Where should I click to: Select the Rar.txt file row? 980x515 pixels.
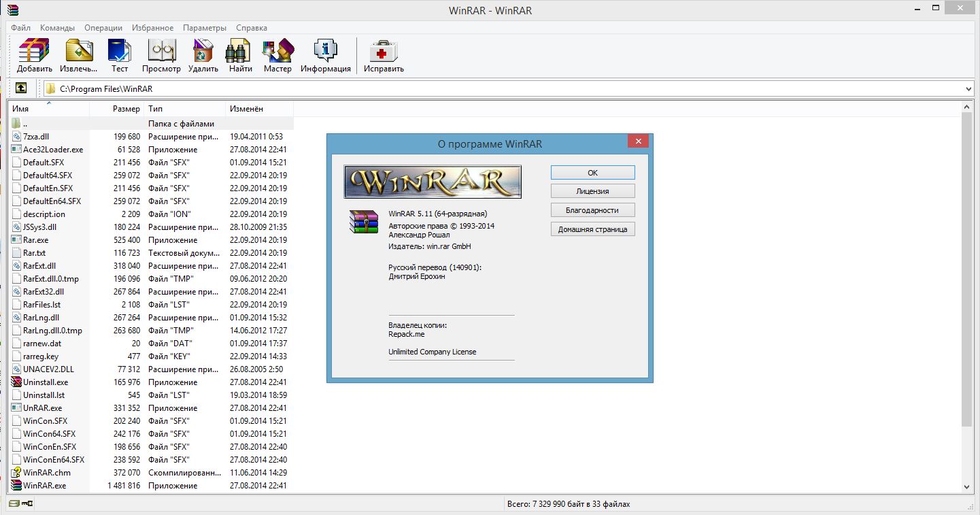(151, 253)
